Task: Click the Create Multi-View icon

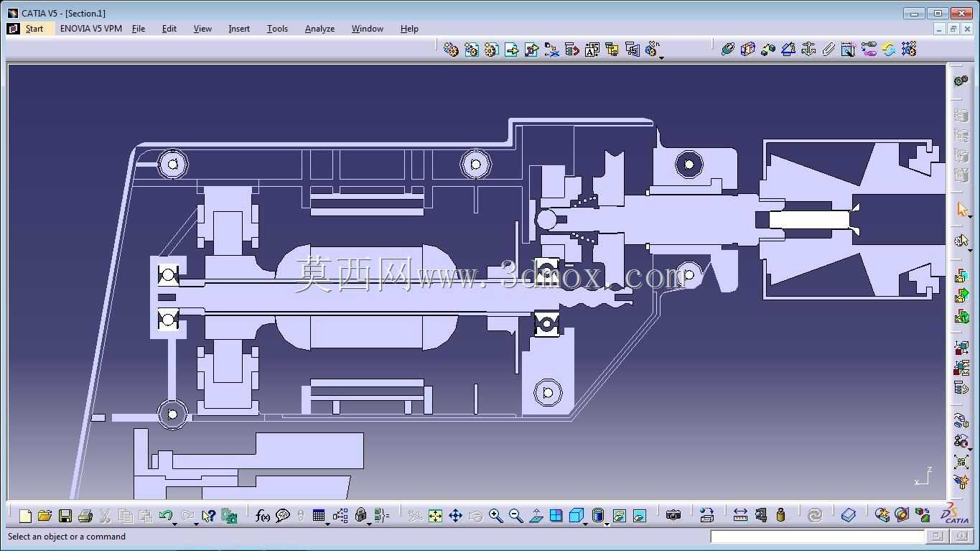Action: coord(556,516)
